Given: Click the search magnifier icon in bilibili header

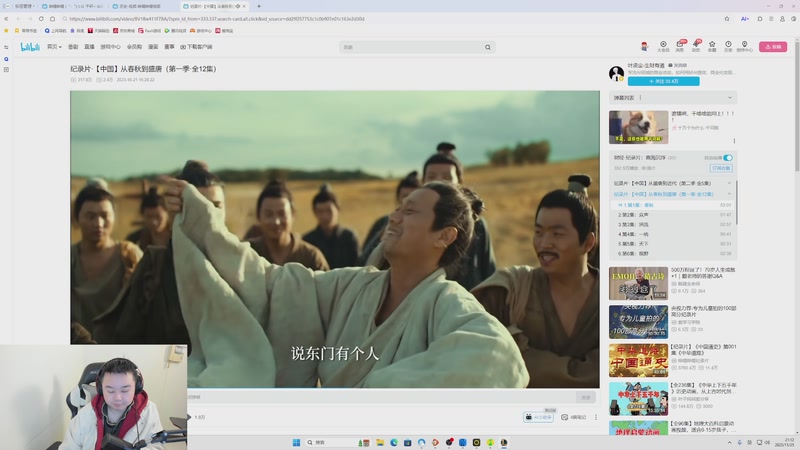Looking at the screenshot, I should [488, 47].
